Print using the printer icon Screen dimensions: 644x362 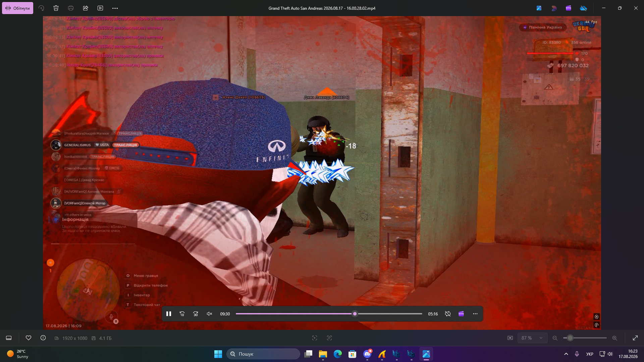[71, 8]
